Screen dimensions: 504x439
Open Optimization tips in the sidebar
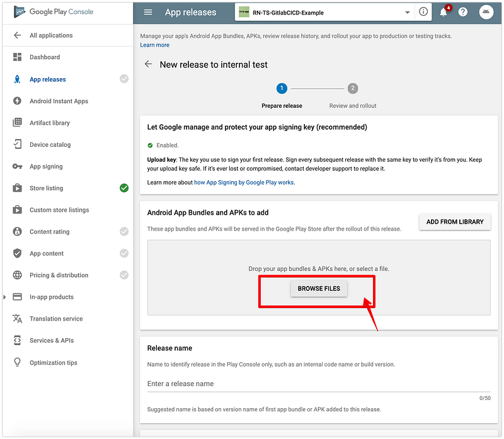coord(54,363)
